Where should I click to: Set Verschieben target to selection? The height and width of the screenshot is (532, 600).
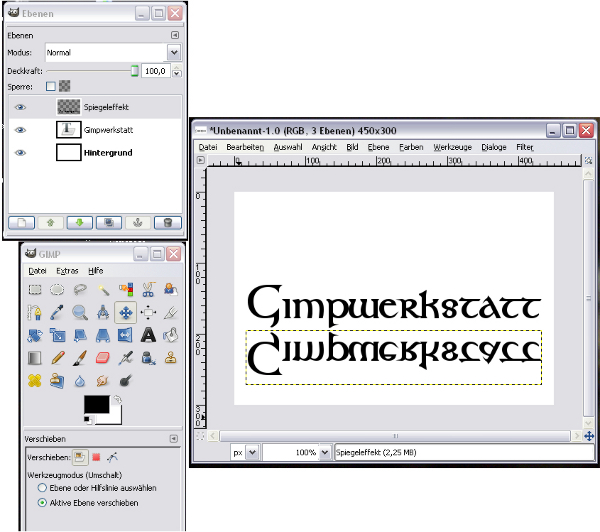96,457
